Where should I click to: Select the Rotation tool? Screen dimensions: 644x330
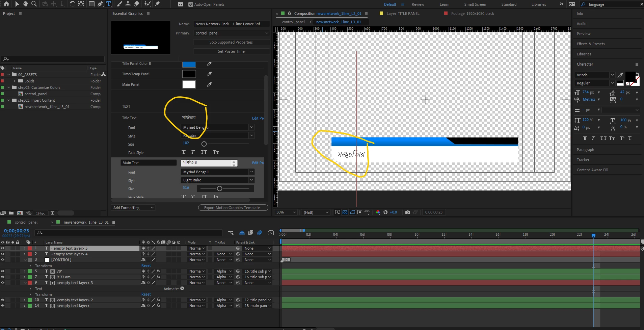click(72, 4)
